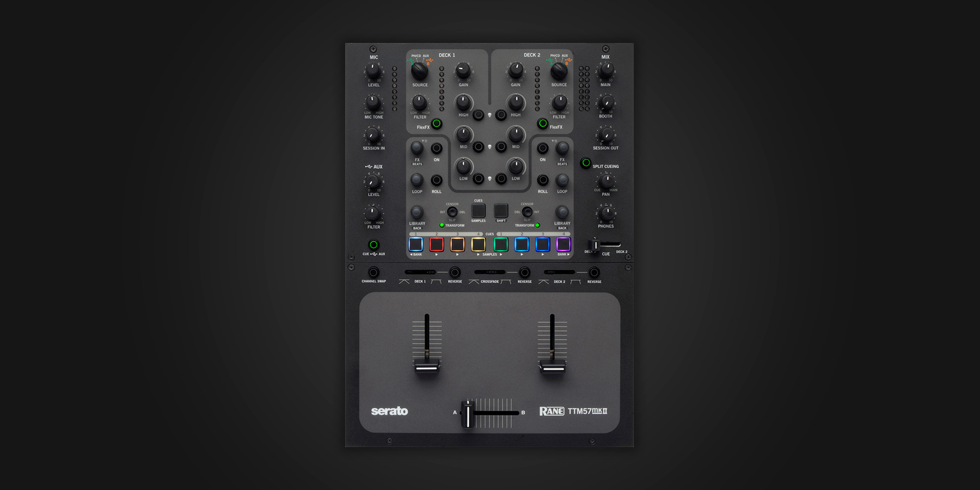Toggle REVERSE next to CROSSFADE contour
This screenshot has height=490, width=980.
(524, 272)
